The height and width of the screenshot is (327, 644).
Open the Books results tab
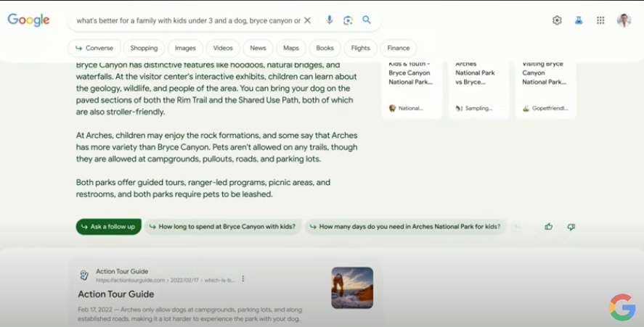(x=325, y=48)
